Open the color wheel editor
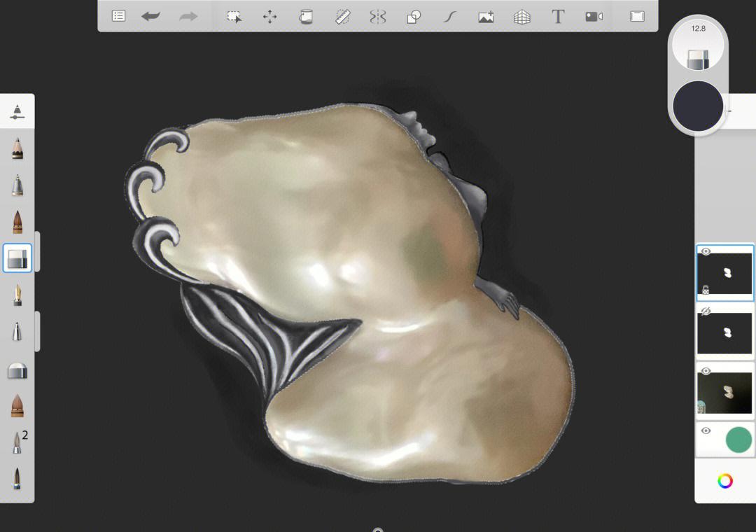756x532 pixels. click(x=725, y=481)
